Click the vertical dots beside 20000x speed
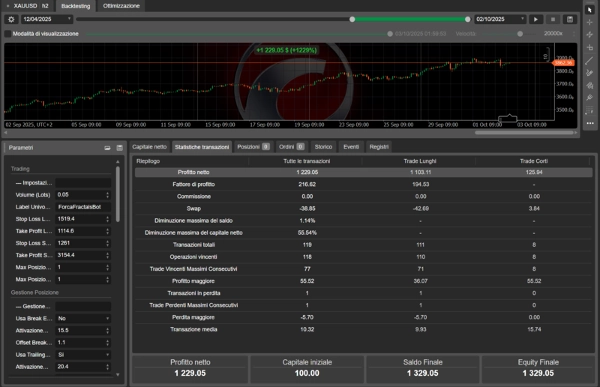 (x=574, y=34)
